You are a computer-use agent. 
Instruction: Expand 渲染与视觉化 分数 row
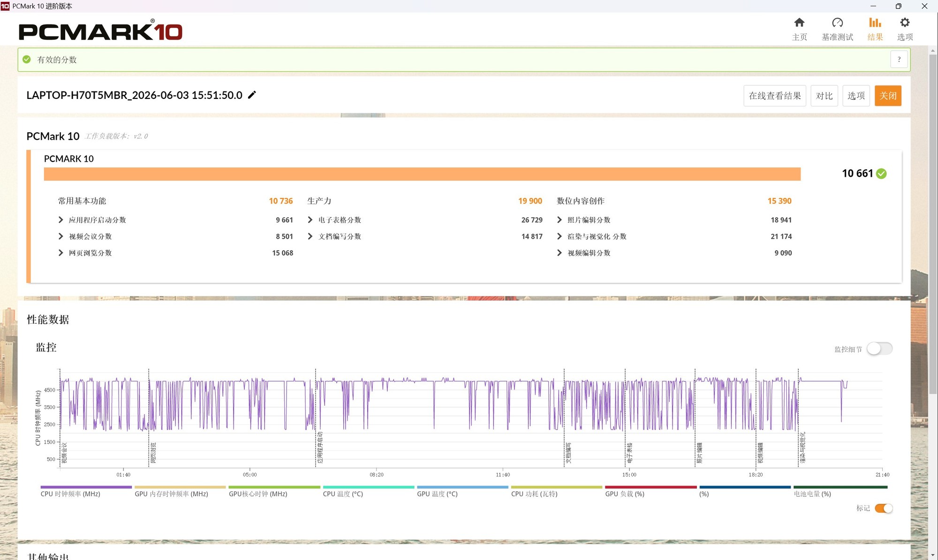click(x=559, y=236)
